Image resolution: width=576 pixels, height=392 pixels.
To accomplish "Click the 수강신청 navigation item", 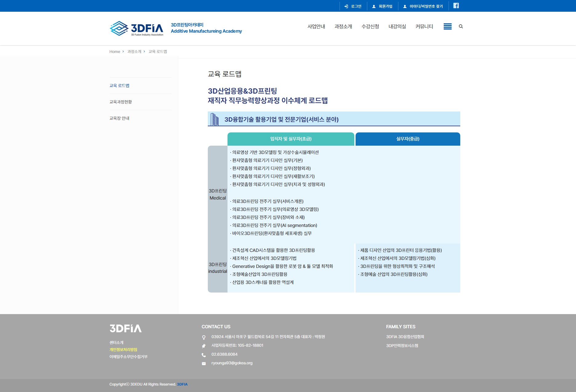I will [370, 26].
